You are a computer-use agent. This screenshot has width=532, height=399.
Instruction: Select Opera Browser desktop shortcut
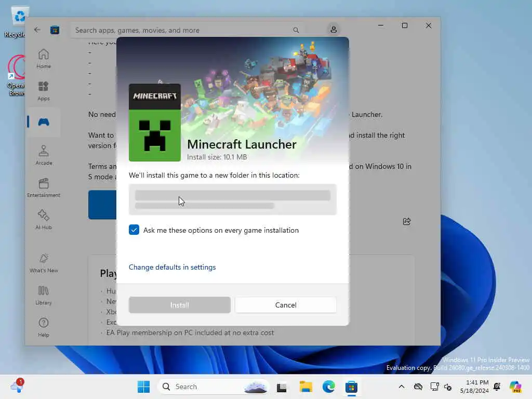16,75
